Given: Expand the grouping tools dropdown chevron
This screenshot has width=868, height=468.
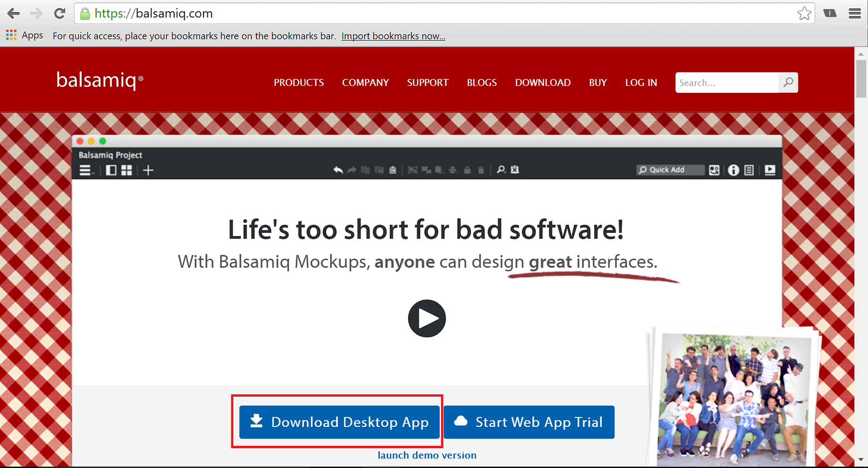Looking at the screenshot, I should 443,173.
